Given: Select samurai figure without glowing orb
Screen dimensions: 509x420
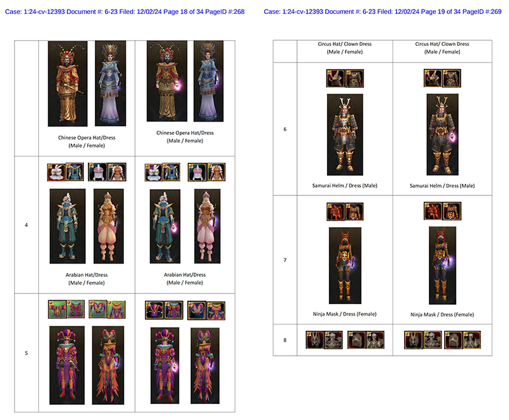Looking at the screenshot, I should (345, 135).
